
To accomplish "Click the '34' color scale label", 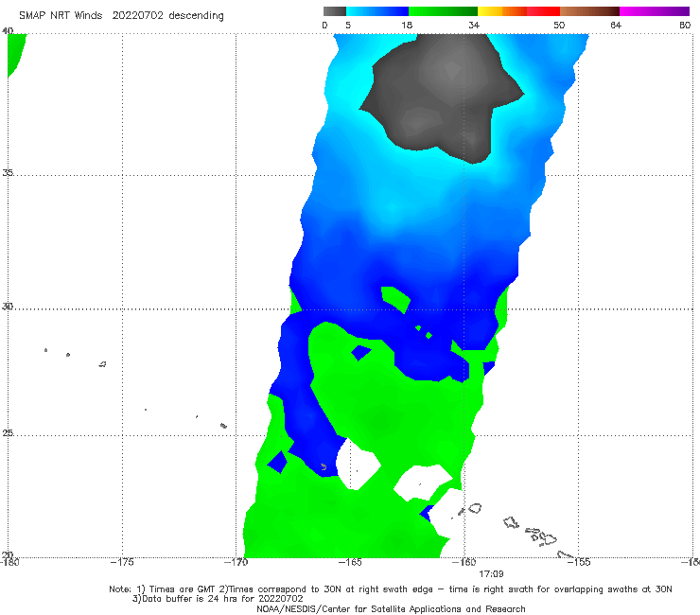I will tap(474, 25).
